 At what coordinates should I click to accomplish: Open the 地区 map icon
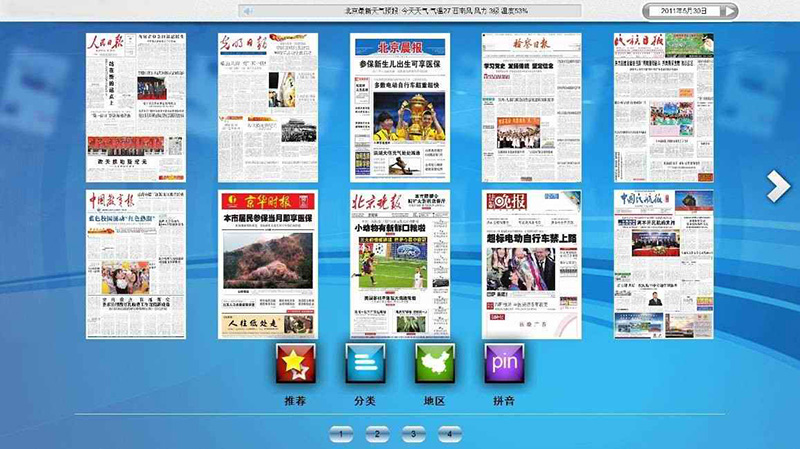435,363
